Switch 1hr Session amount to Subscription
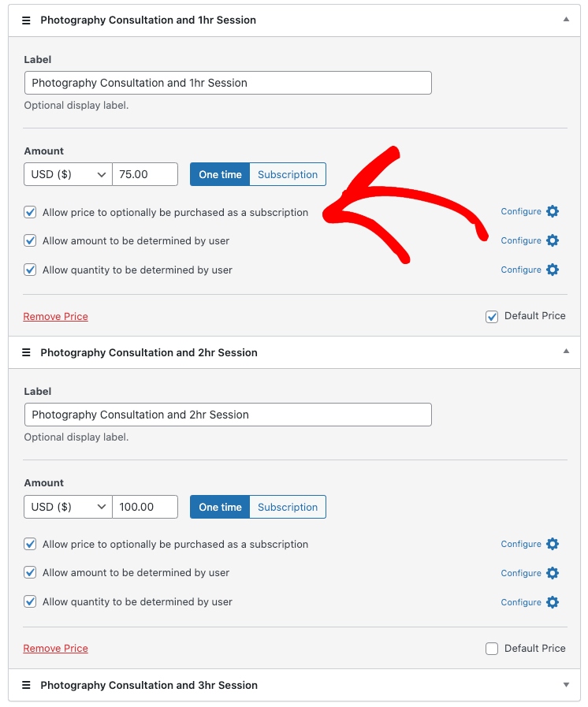The height and width of the screenshot is (707, 588). point(288,174)
